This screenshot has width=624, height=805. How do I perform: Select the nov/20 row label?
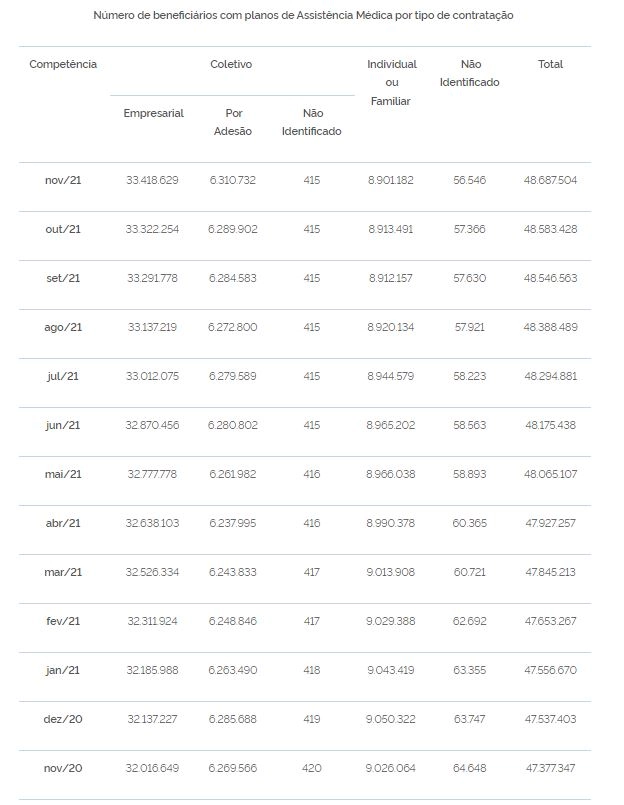[x=63, y=768]
